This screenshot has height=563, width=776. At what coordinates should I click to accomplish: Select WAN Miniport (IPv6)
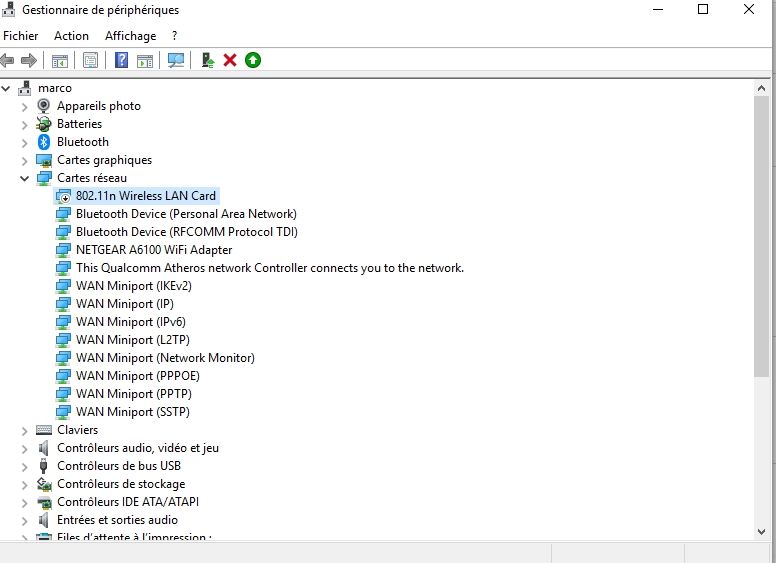pos(131,322)
